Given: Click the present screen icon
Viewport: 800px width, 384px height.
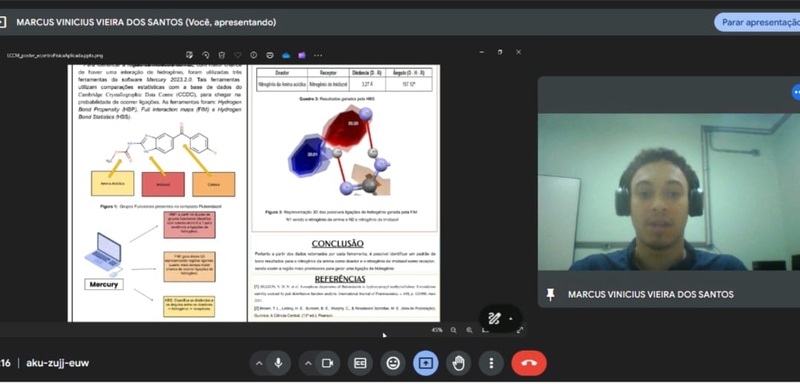Looking at the screenshot, I should click(x=426, y=363).
